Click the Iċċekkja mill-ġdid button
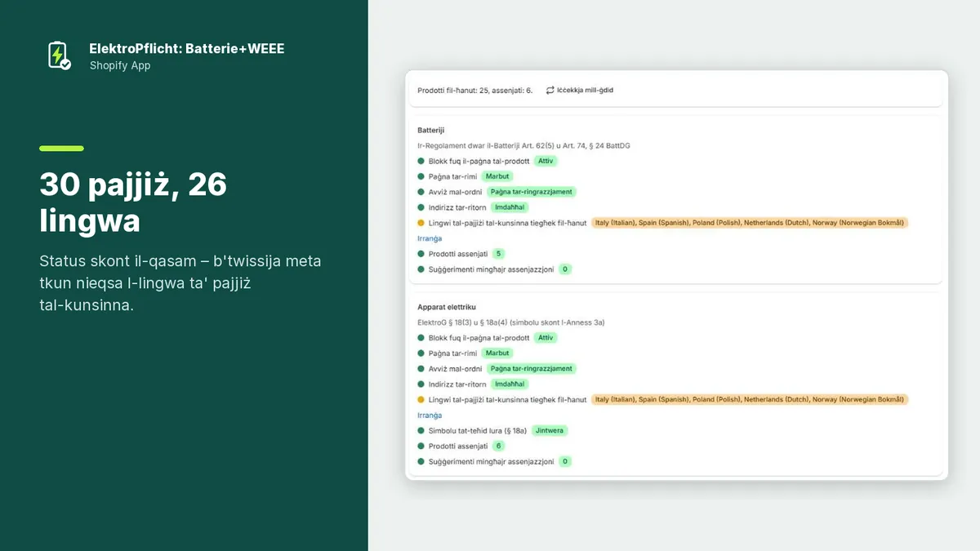 [579, 90]
